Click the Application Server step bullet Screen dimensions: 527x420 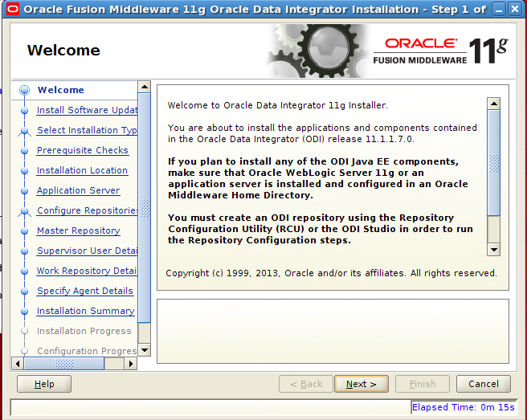click(x=25, y=190)
